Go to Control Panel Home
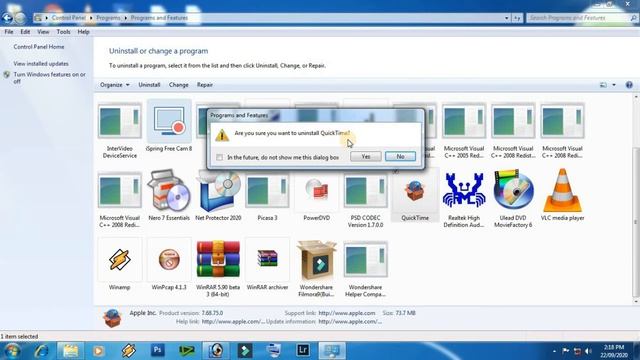The image size is (640, 360). point(39,47)
